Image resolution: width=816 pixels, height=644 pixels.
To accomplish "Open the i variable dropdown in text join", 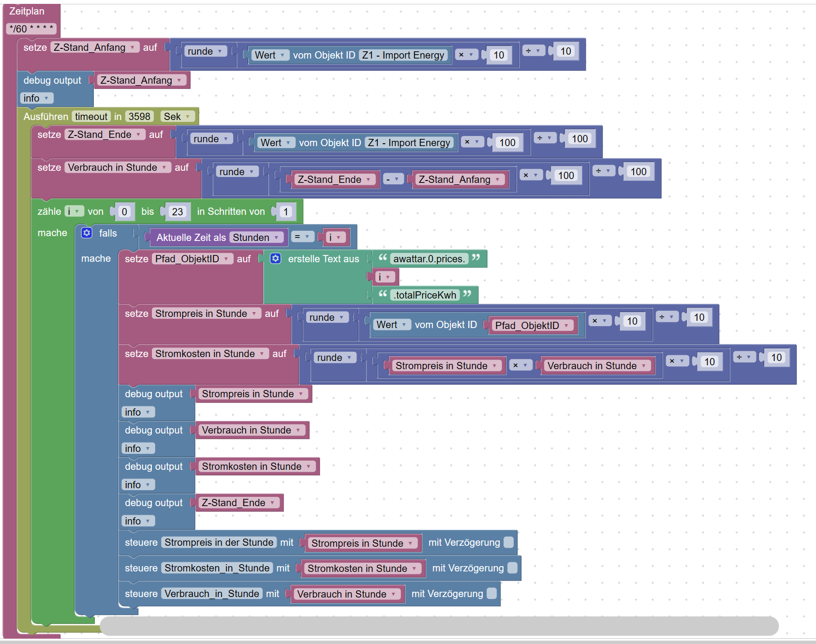I will pos(385,277).
